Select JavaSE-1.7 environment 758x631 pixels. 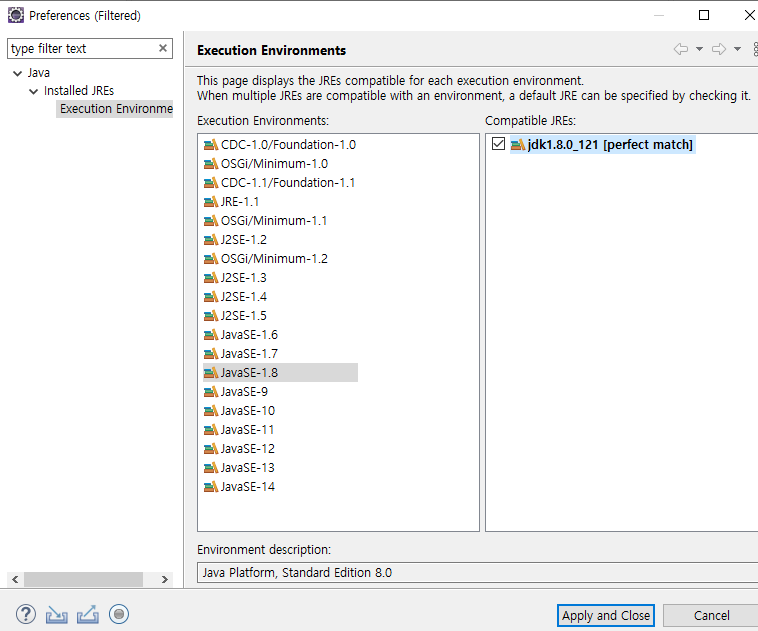[241, 353]
